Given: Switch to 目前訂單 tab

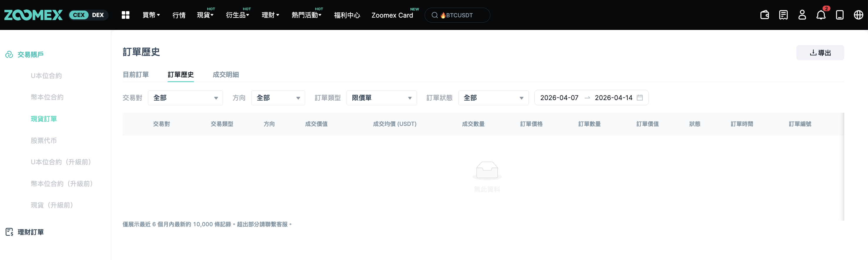Looking at the screenshot, I should pyautogui.click(x=136, y=75).
